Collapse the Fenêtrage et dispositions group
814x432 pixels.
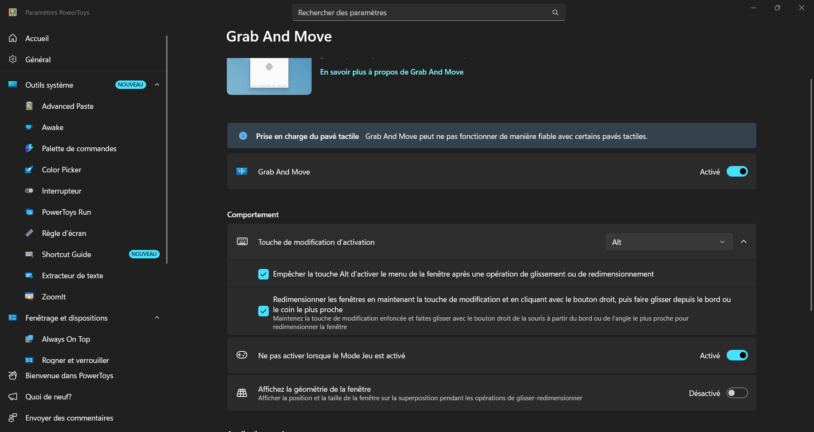pos(157,318)
